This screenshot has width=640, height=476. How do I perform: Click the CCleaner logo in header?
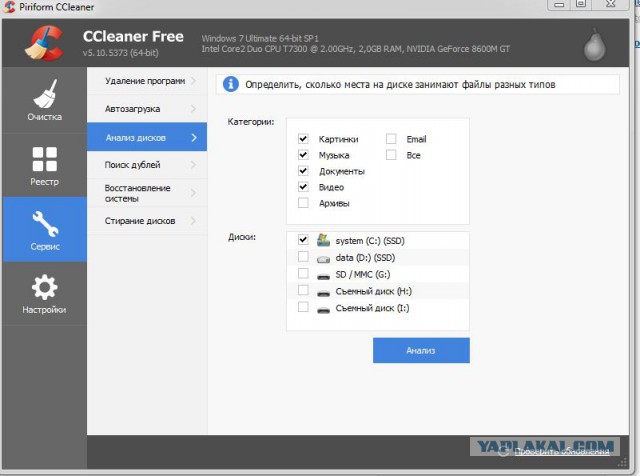coord(44,43)
